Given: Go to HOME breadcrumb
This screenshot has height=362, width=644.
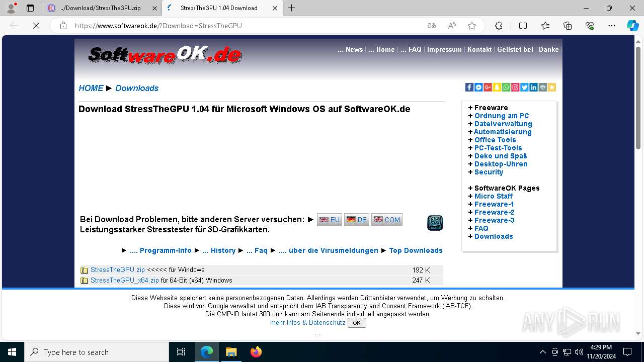Looking at the screenshot, I should tap(91, 88).
